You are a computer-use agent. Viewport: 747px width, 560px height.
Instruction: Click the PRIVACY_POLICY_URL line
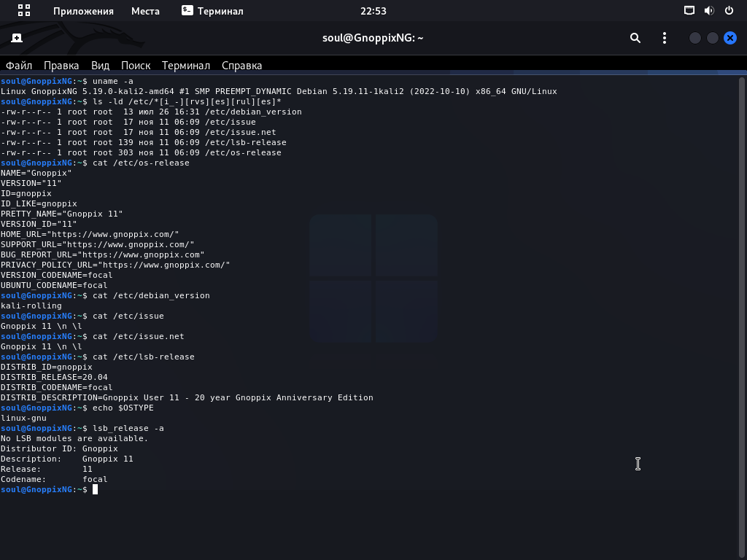115,265
